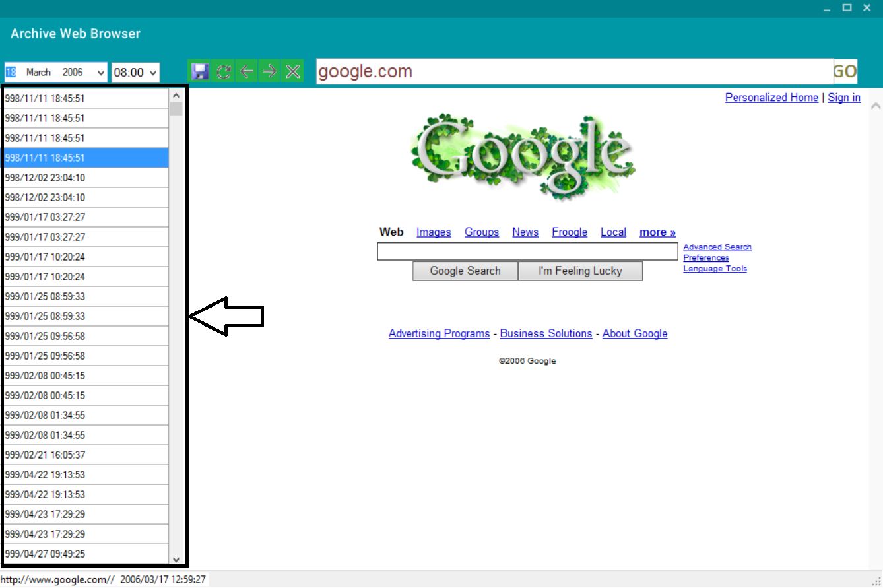
Task: Follow the Sign in link
Action: (844, 98)
